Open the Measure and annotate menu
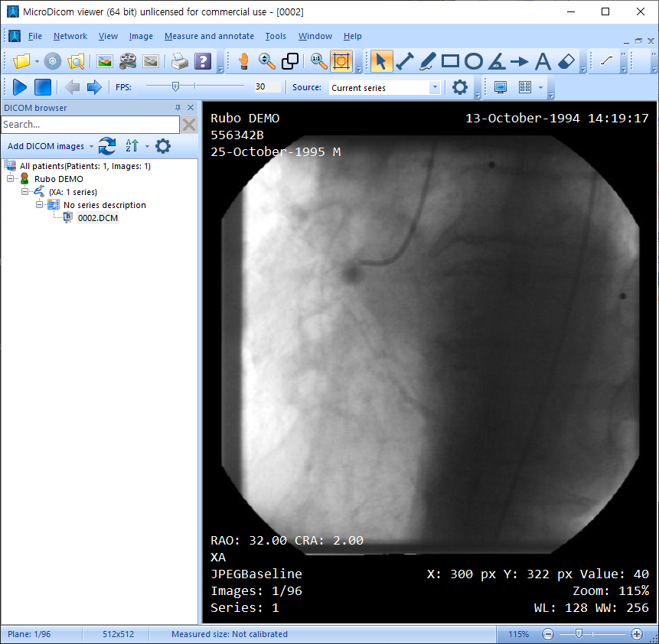Viewport: 659px width, 644px height. [x=209, y=36]
